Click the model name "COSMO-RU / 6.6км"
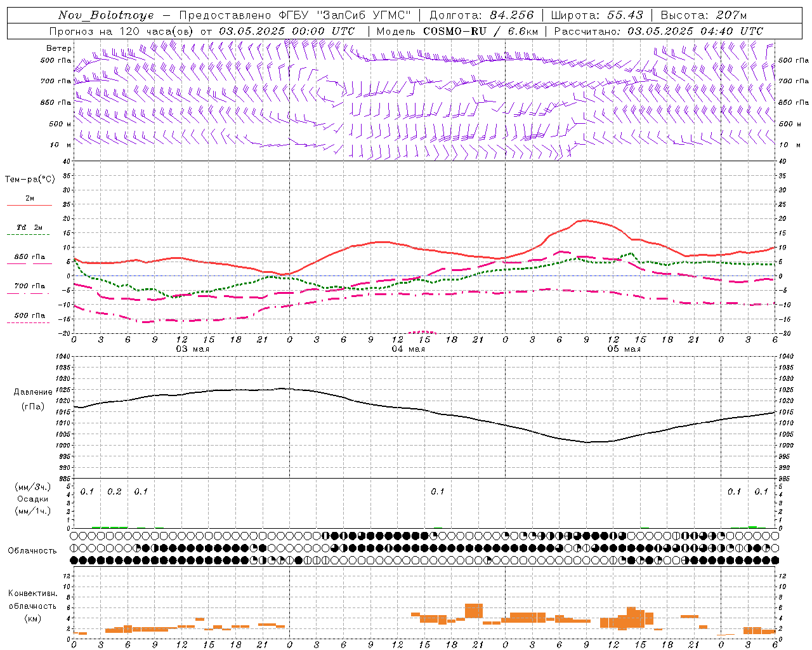The width and height of the screenshot is (812, 650). pos(481,31)
